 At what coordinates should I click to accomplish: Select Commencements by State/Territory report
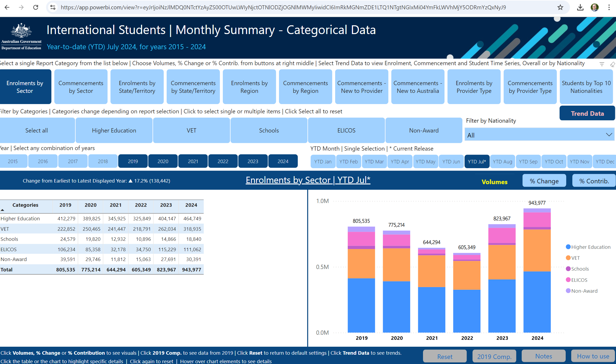[193, 87]
